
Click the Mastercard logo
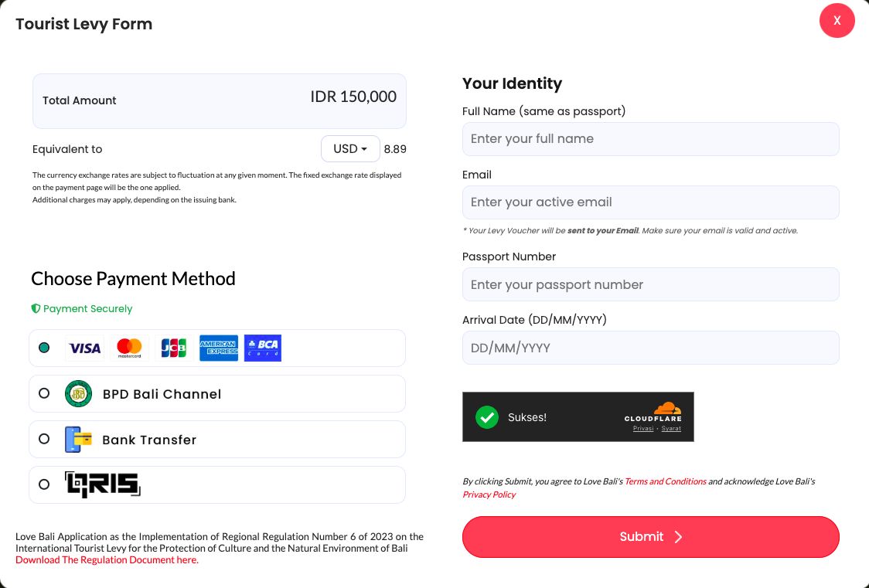point(129,348)
